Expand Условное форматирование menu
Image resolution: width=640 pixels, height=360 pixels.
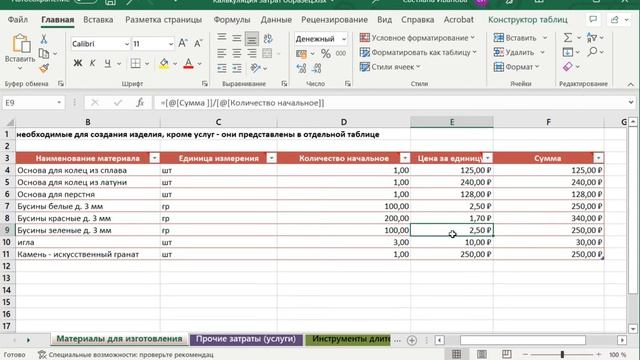click(417, 38)
